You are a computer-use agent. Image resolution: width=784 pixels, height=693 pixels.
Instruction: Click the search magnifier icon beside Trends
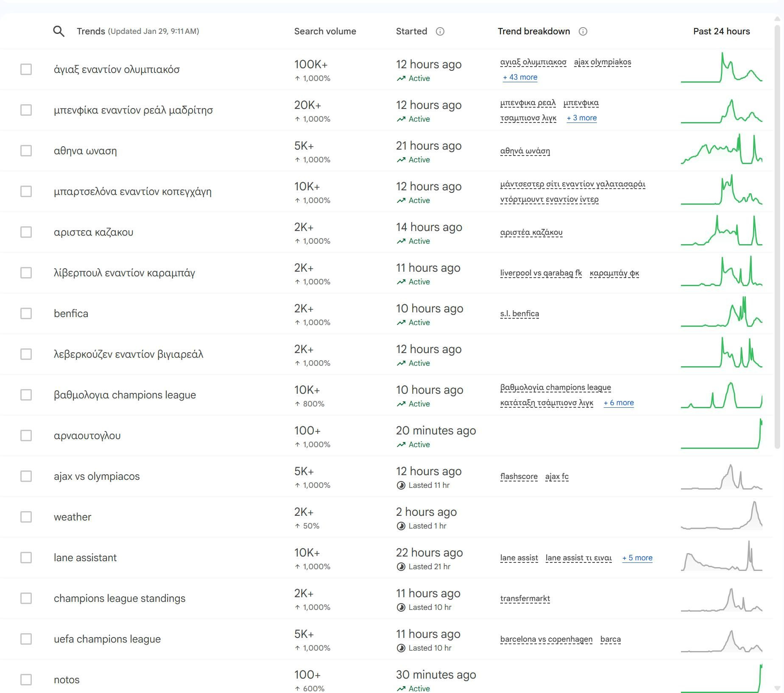coord(59,31)
